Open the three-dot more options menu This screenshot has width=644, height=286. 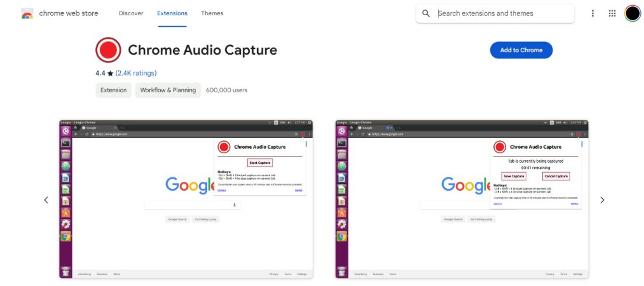tap(593, 13)
